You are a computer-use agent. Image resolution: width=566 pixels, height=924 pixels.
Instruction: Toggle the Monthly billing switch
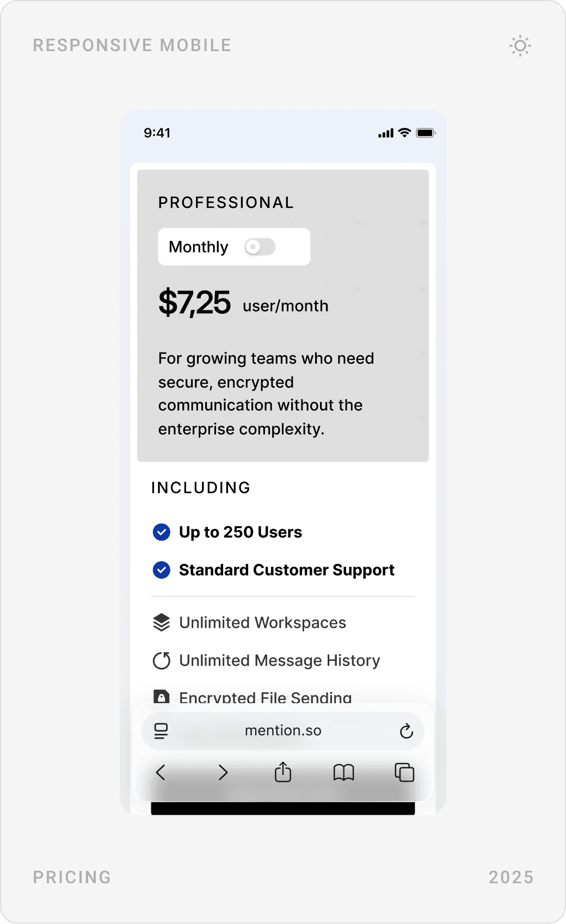pyautogui.click(x=260, y=247)
